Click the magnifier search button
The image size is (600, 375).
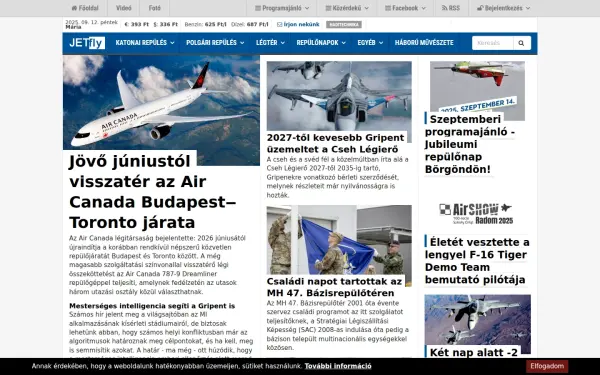pyautogui.click(x=522, y=43)
